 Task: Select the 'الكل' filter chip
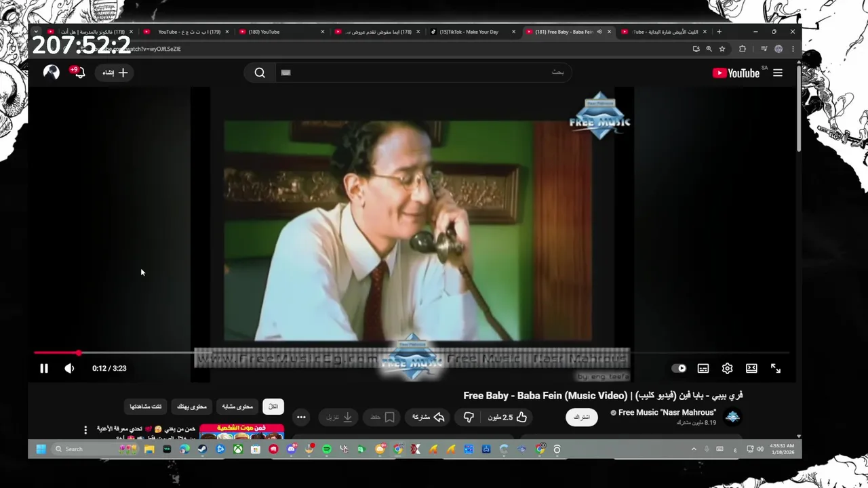(x=273, y=407)
